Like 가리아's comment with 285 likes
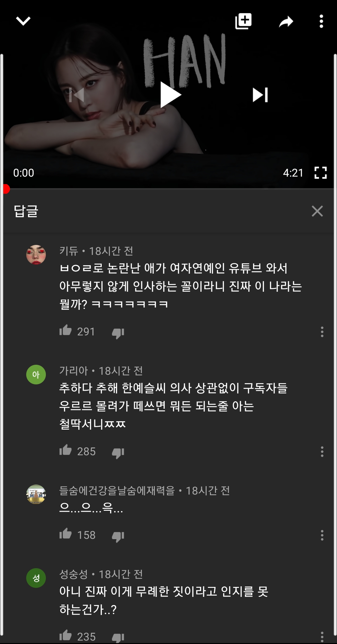This screenshot has height=644, width=337. coord(66,450)
